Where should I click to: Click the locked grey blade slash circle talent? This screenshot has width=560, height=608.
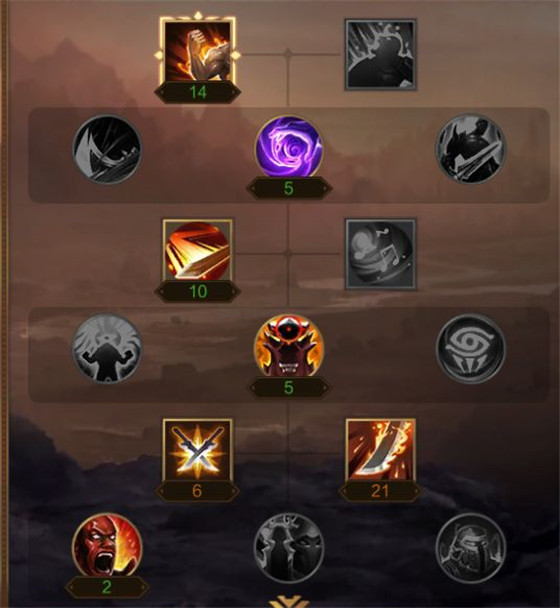click(107, 149)
